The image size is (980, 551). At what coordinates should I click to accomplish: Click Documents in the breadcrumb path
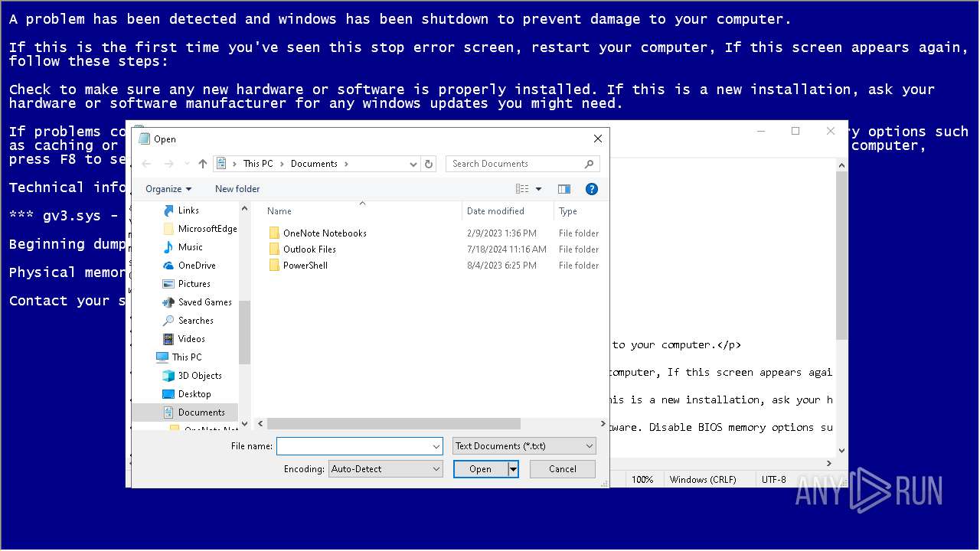pos(314,164)
